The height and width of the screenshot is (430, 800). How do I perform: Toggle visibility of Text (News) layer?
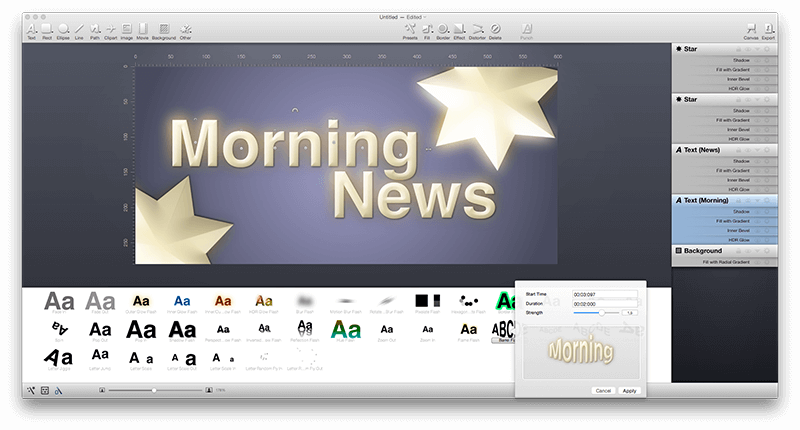click(748, 150)
